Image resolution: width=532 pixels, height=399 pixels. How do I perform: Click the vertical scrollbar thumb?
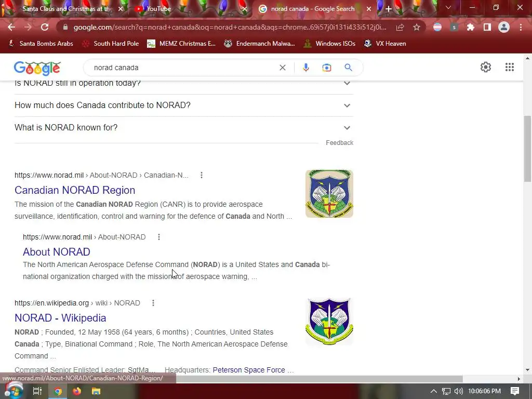coord(527,149)
